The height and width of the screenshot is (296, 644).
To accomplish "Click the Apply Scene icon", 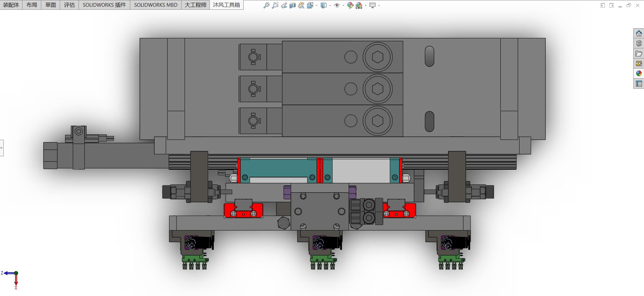I will [x=359, y=5].
